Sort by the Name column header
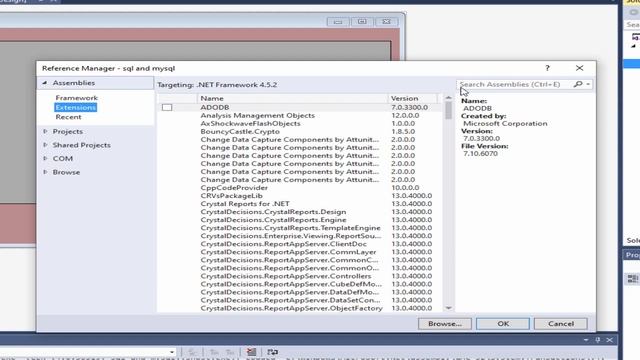Viewport: 640px width, 360px height. (x=292, y=98)
